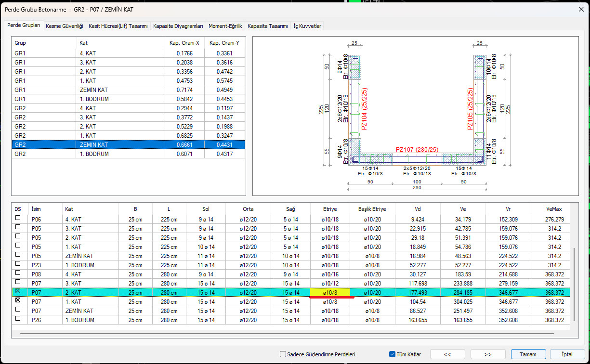Select the Perde Grupları tab

(x=24, y=25)
